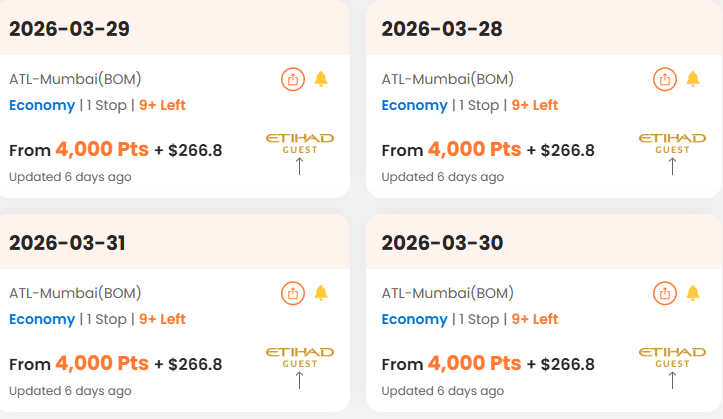The image size is (723, 419).
Task: Select the 2026-03-28 date header
Action: [x=442, y=29]
